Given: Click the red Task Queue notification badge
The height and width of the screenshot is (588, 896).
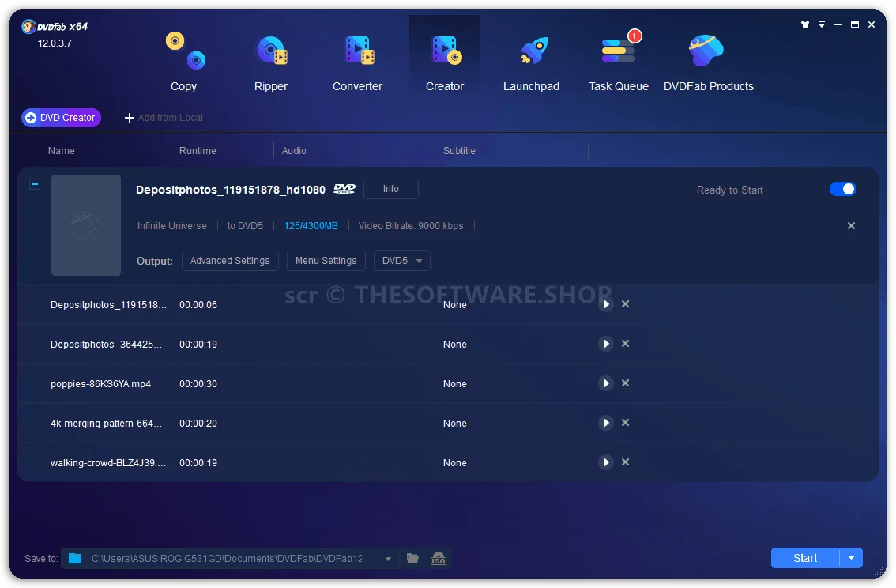Looking at the screenshot, I should coord(634,36).
